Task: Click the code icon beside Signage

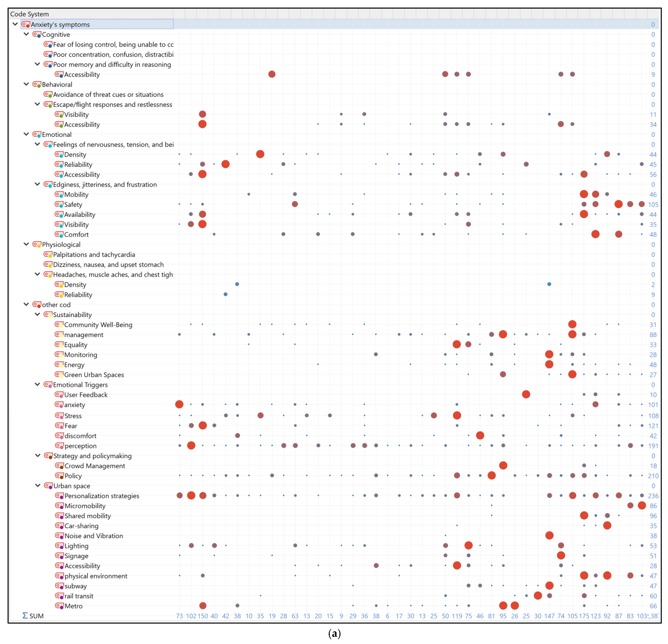Action: click(59, 556)
